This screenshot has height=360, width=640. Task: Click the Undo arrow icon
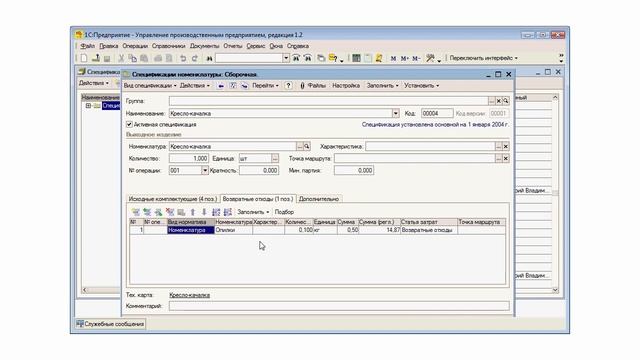(x=183, y=58)
